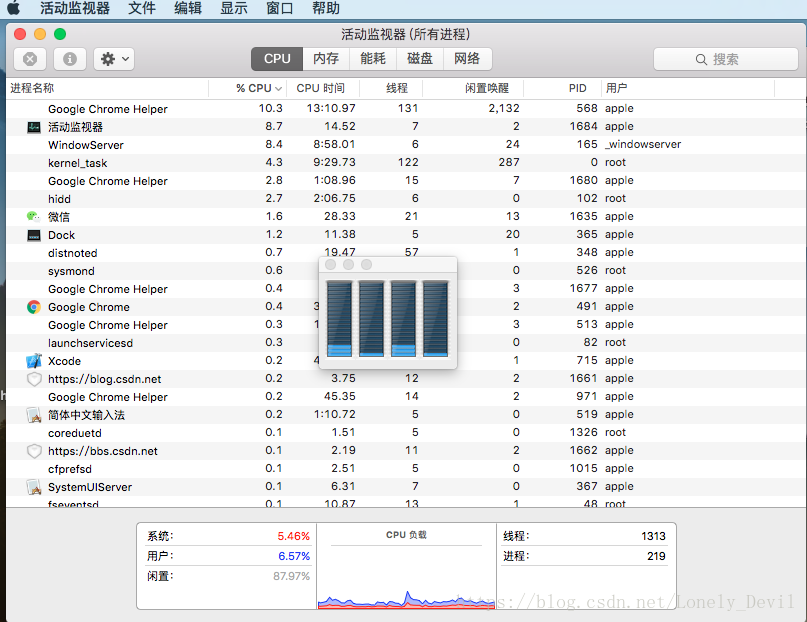Click the 线程 count 1313
The image size is (807, 622).
[x=653, y=536]
